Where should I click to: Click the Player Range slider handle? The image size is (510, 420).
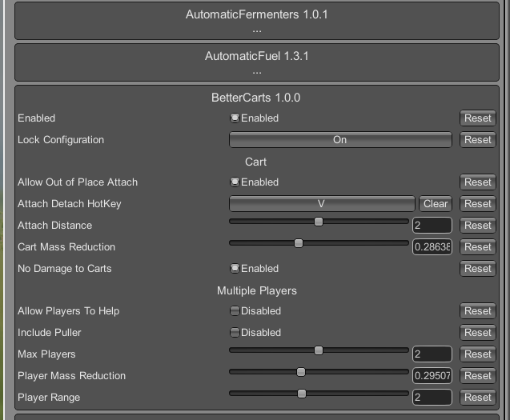tap(302, 394)
